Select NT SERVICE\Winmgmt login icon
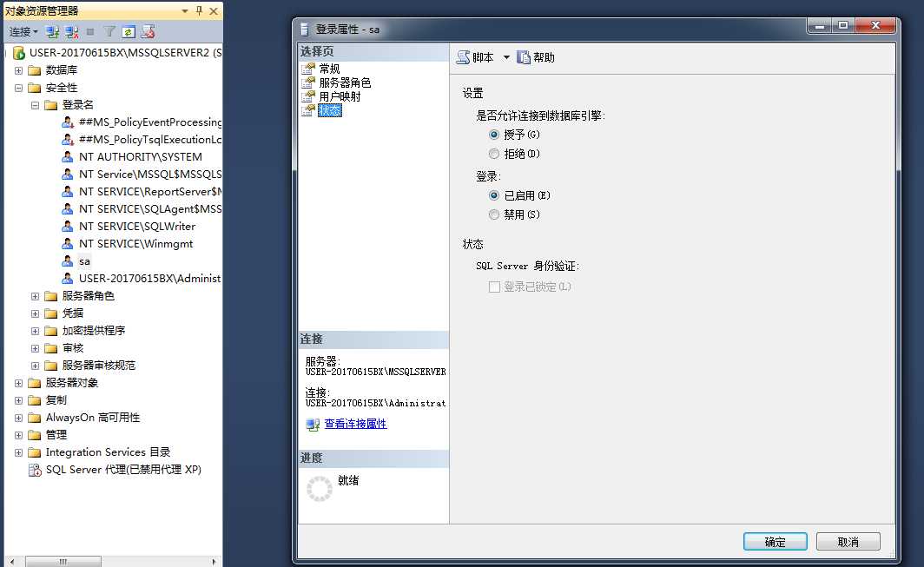The width and height of the screenshot is (924, 567). coord(68,244)
